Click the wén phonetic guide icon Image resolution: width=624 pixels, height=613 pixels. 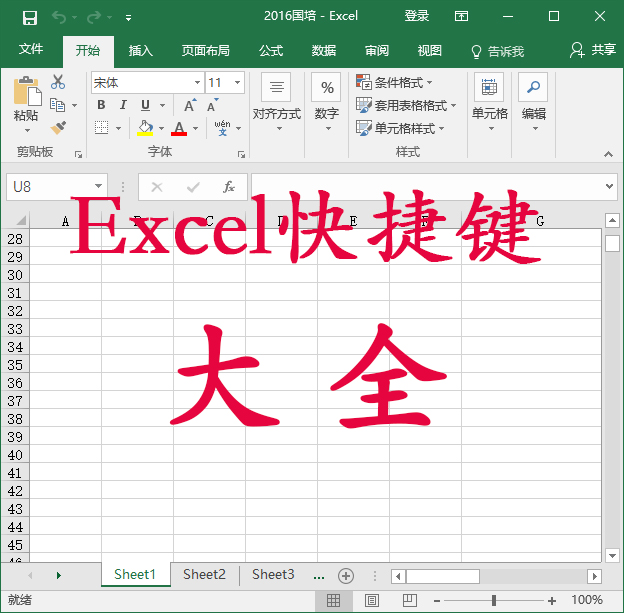click(x=222, y=128)
